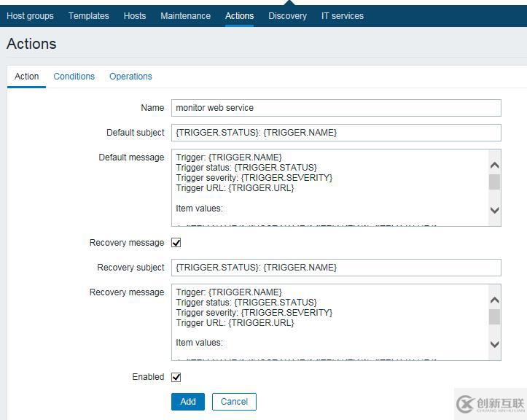Click Recovery message scroll down arrow
This screenshot has height=420, width=527.
(495, 344)
